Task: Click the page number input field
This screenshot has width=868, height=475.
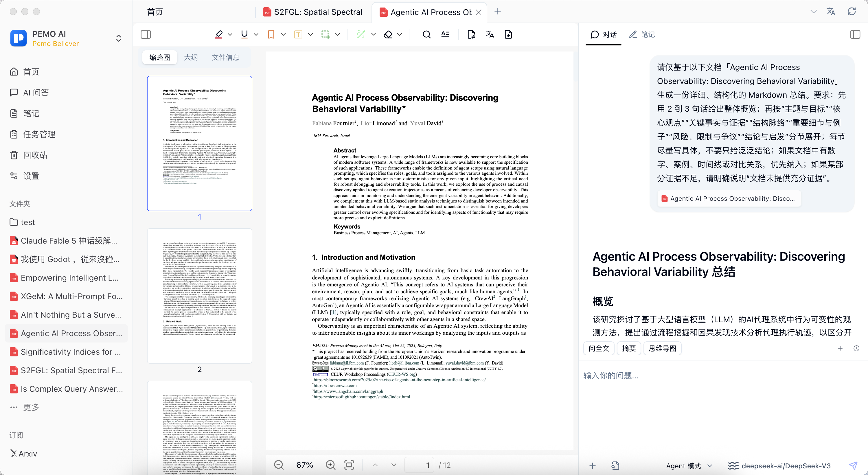Action: (x=419, y=465)
